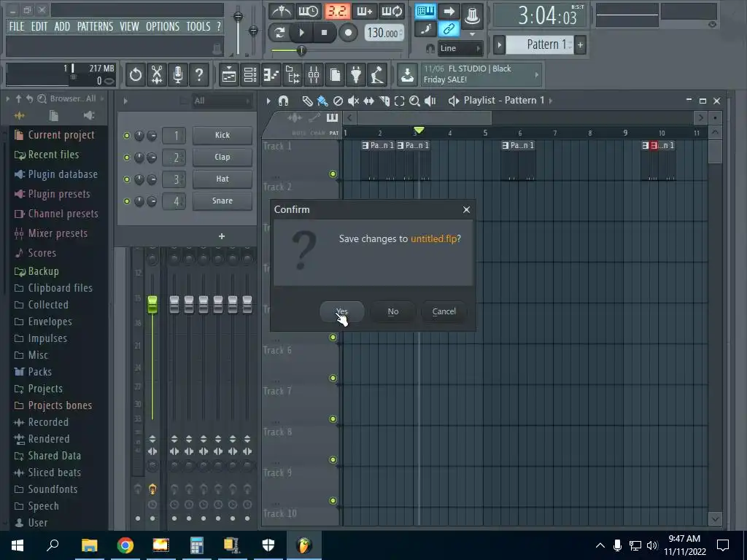Click the cut scissors-like tool icon in toolbar
This screenshot has width=747, height=560.
pos(157,75)
